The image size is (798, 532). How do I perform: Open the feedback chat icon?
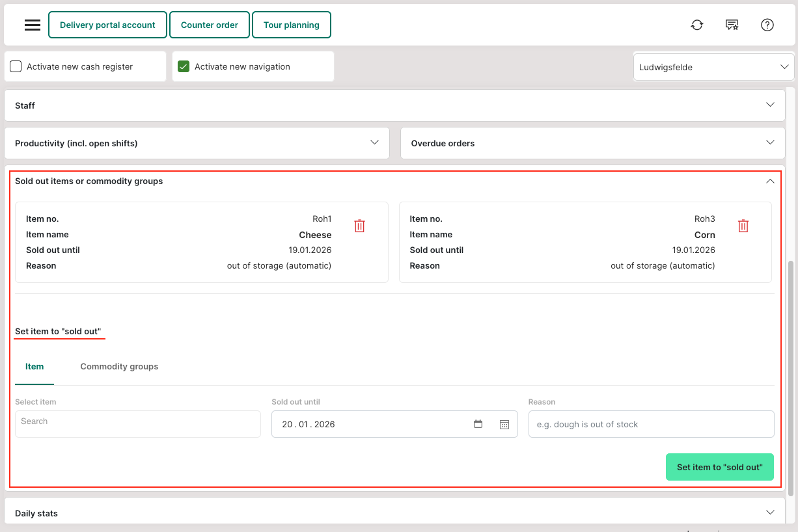pos(732,25)
